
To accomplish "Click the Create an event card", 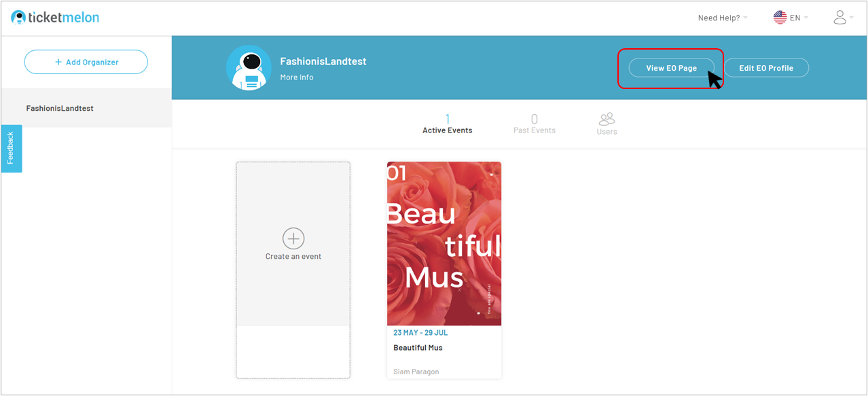I will pos(293,270).
